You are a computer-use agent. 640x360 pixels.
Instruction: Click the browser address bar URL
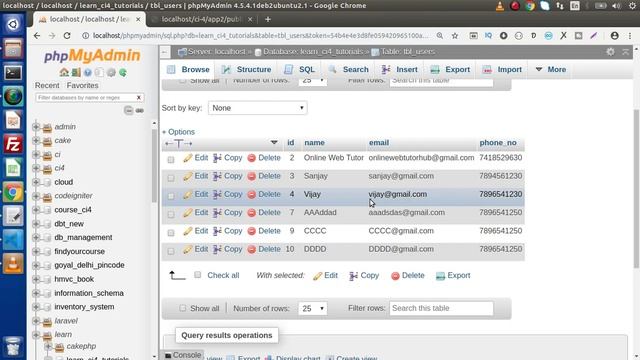260,36
